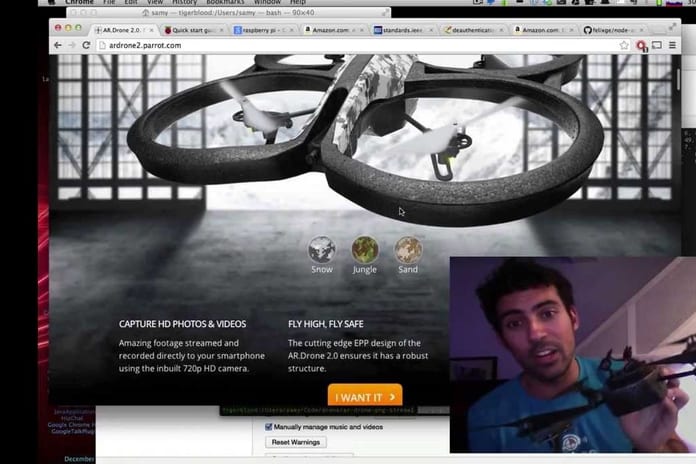This screenshot has height=464, width=696.
Task: Click the browser forward arrow
Action: click(x=72, y=45)
